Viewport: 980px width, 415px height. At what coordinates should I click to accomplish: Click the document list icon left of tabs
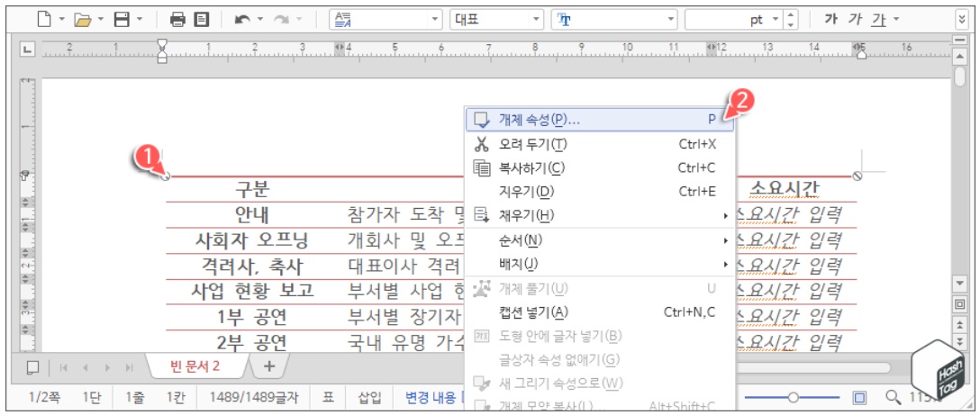33,367
